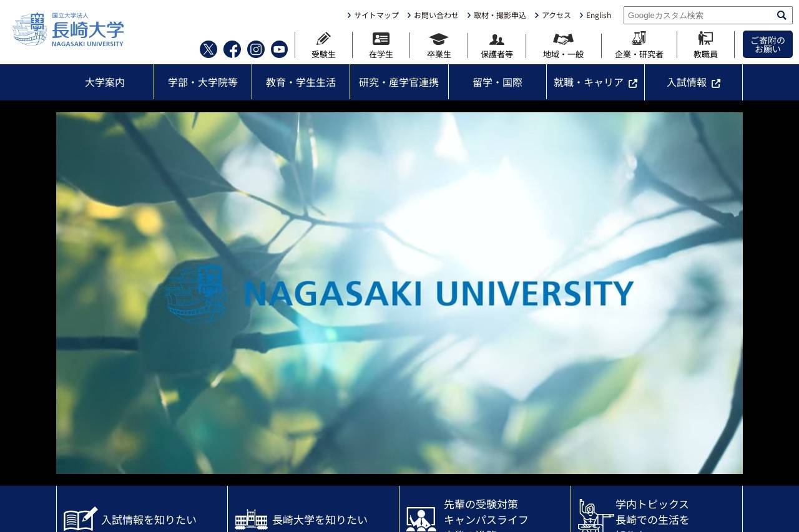The image size is (799, 532).
Task: Click the notebook icon beside 入試情報を知りたい
Action: [x=81, y=519]
